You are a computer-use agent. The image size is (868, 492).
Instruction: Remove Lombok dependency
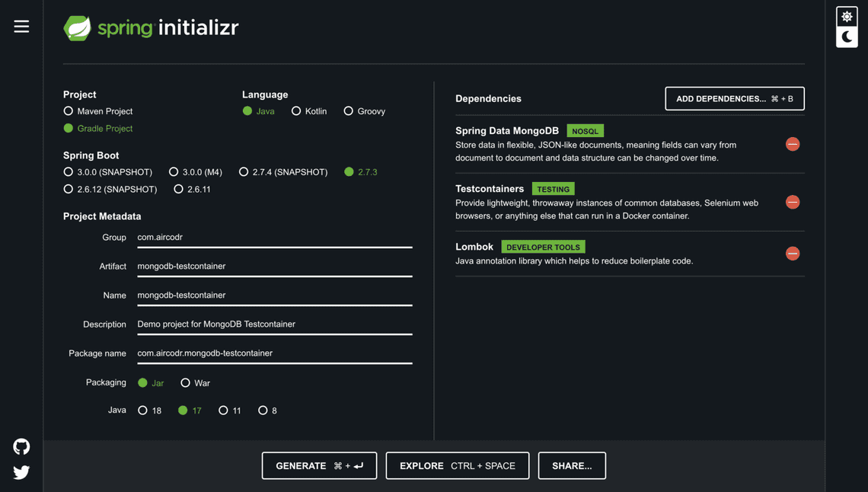(x=793, y=254)
